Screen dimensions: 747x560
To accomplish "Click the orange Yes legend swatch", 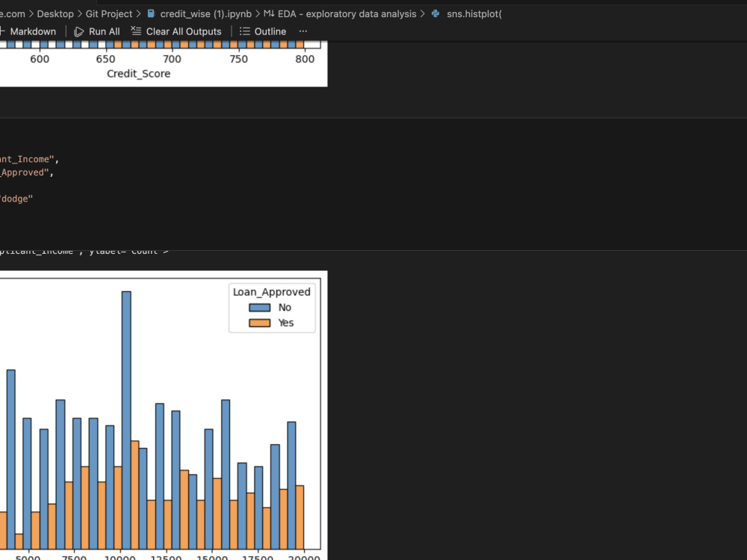I will pyautogui.click(x=260, y=323).
